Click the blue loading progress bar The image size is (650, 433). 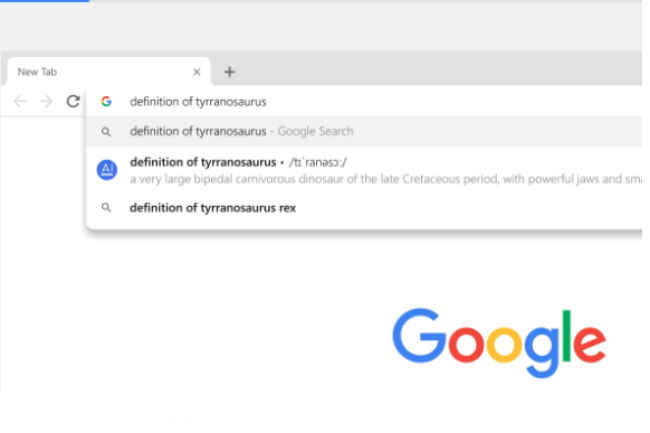point(44,1)
